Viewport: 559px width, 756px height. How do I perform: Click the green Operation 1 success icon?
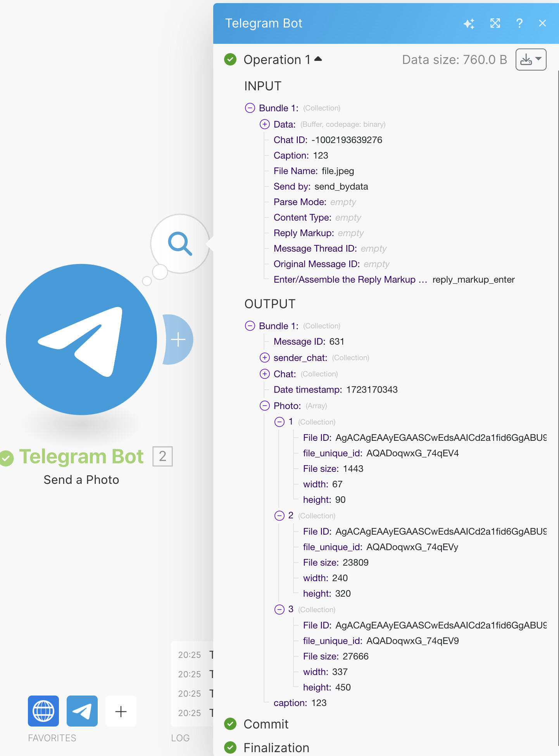point(230,59)
